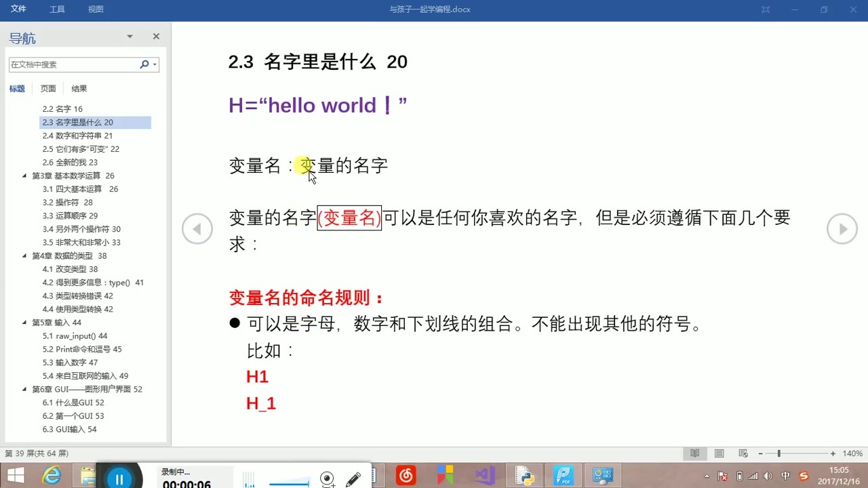Switch to print layout view icon
This screenshot has height=488, width=868.
click(719, 453)
